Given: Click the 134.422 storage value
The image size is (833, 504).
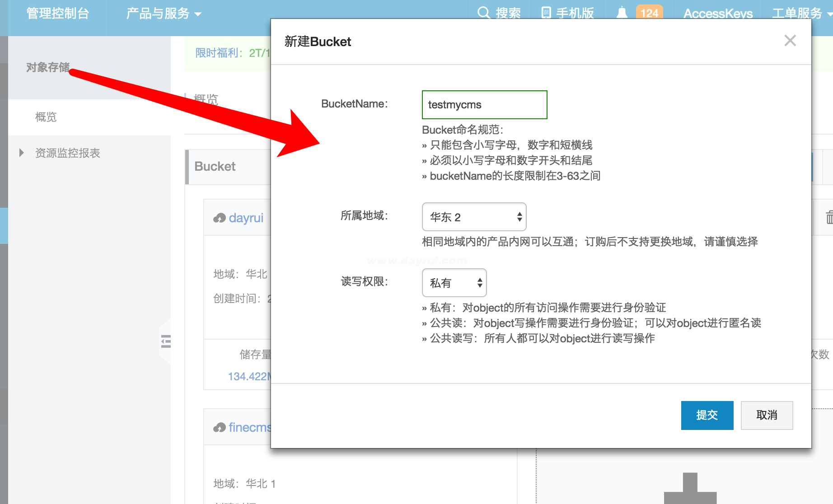Looking at the screenshot, I should [249, 376].
